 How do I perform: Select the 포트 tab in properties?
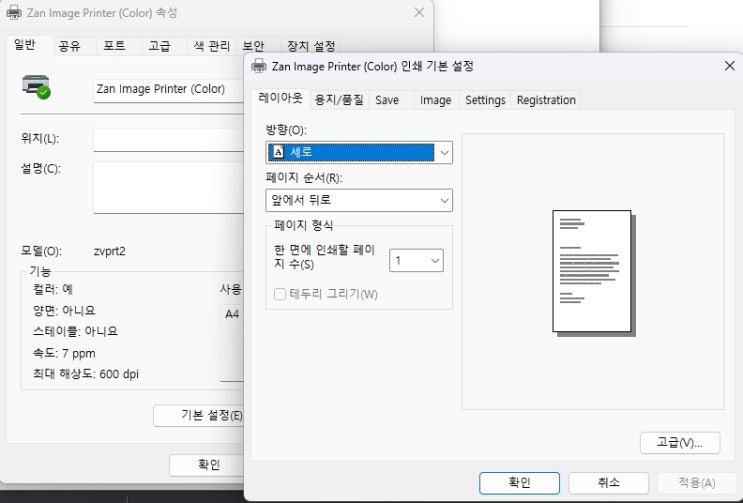click(x=114, y=46)
